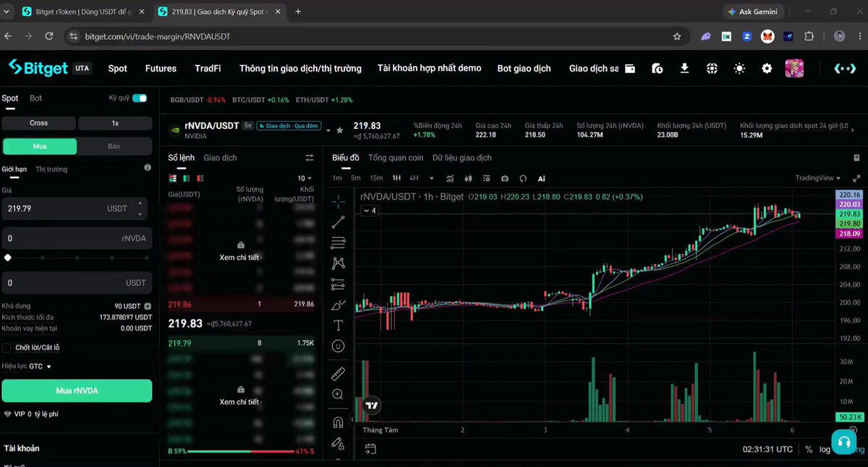868x467 pixels.
Task: Open the orders history clock icon
Action: (657, 68)
